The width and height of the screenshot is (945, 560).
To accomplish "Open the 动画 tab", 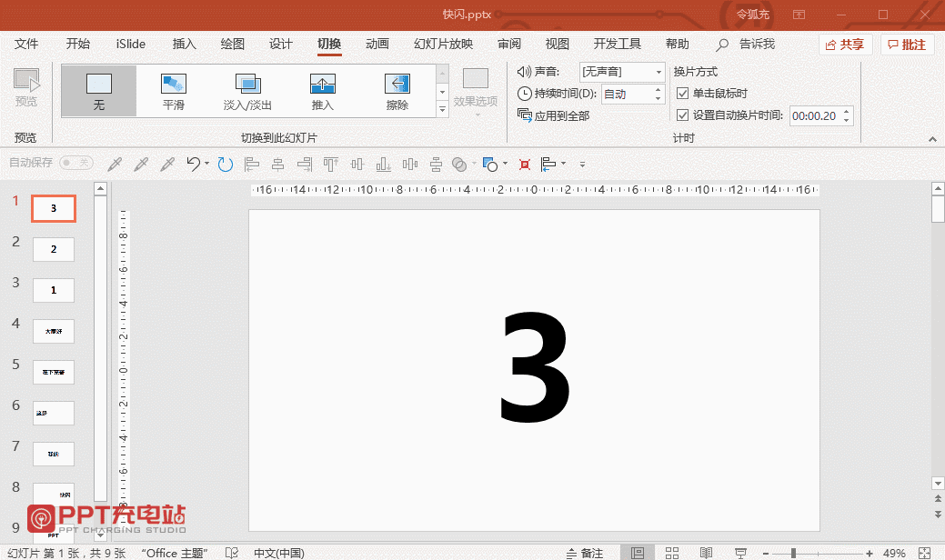I will 377,44.
